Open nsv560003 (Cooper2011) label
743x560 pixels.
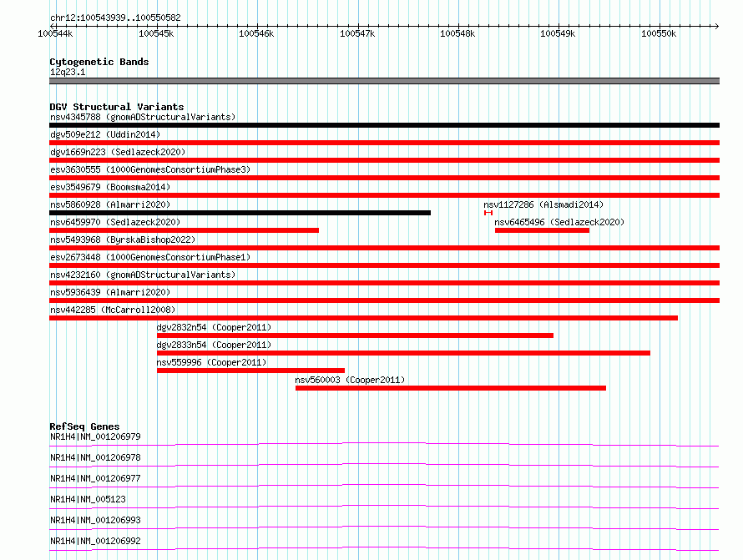350,380
